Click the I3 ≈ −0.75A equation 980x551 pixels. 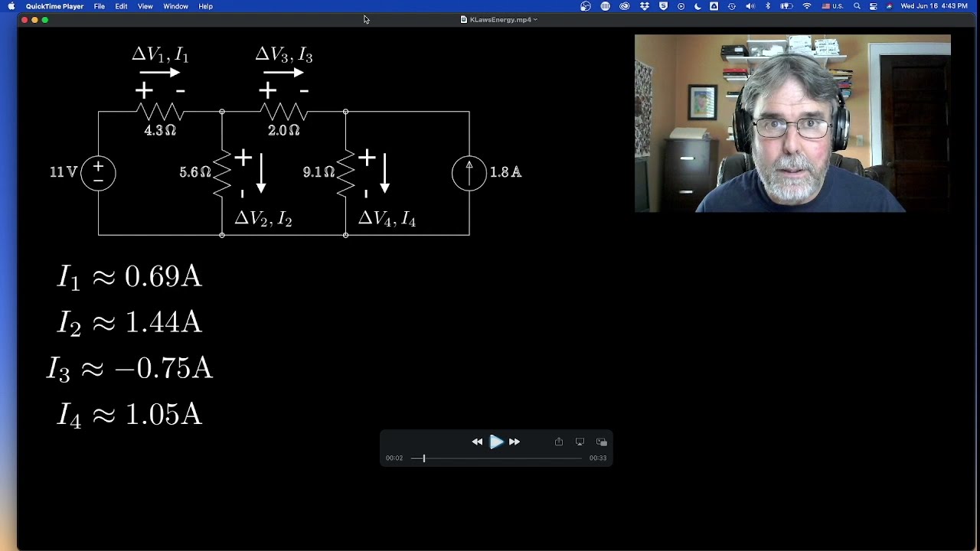pyautogui.click(x=129, y=369)
